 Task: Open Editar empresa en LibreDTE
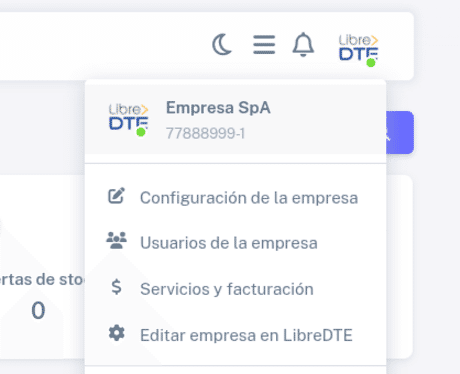coord(235,335)
